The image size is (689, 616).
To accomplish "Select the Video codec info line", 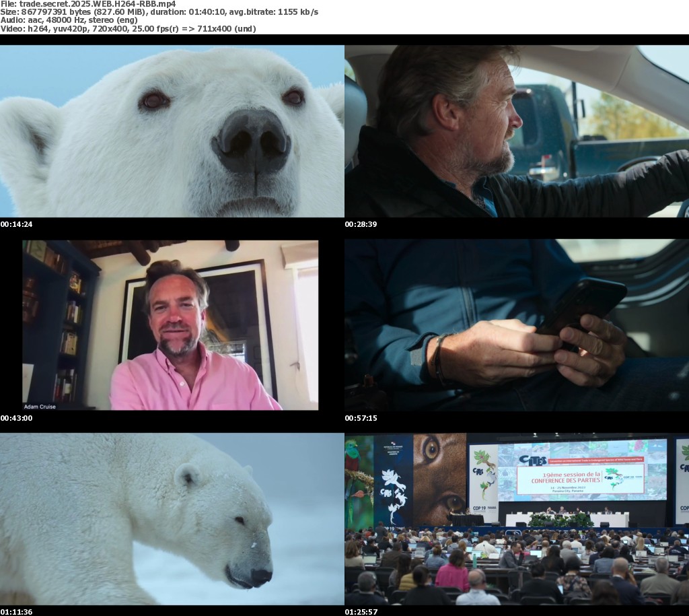I will 128,28.
